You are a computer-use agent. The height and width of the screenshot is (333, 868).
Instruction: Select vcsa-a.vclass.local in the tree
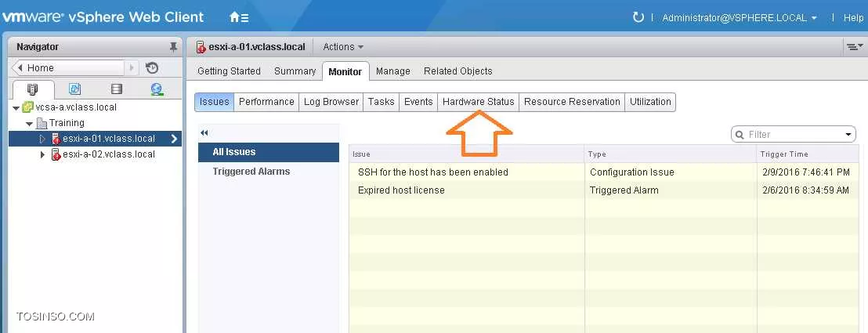(x=76, y=107)
